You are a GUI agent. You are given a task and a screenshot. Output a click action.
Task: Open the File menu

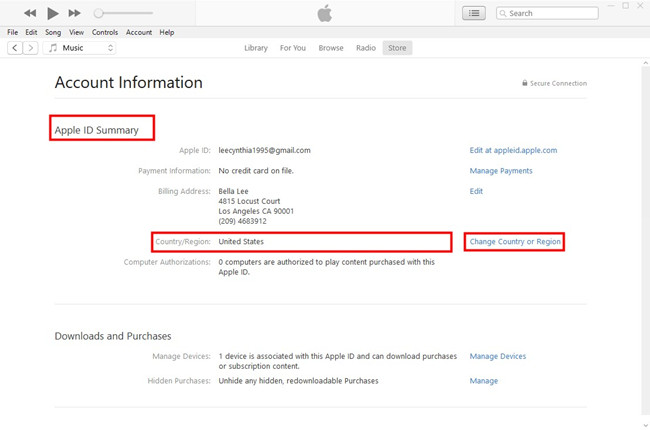tap(12, 32)
